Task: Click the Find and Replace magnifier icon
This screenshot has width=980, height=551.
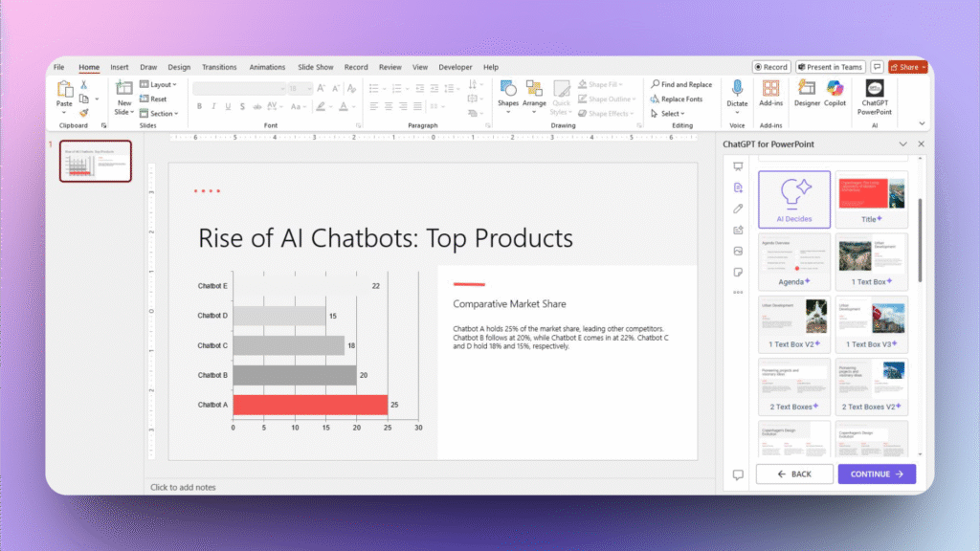Action: pyautogui.click(x=654, y=84)
